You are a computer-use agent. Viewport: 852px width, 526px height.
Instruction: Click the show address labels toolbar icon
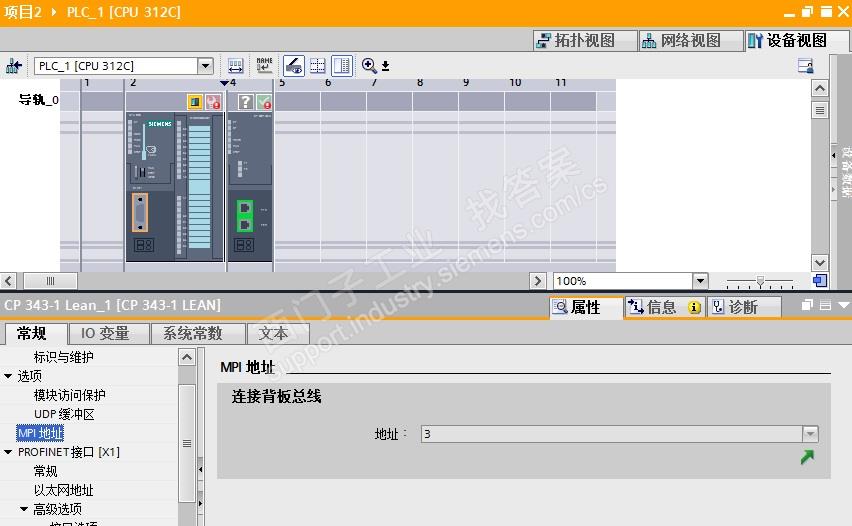[x=235, y=66]
